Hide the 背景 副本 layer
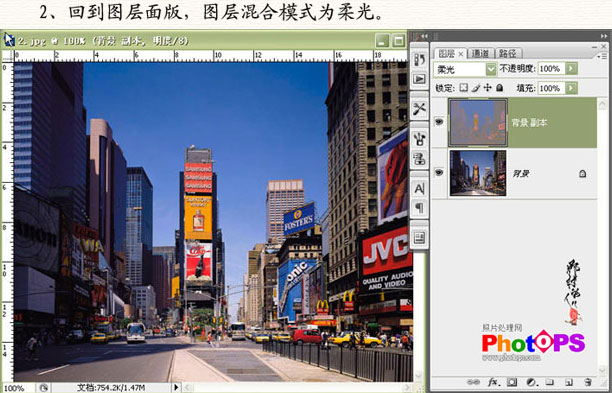The image size is (612, 393). pyautogui.click(x=439, y=122)
